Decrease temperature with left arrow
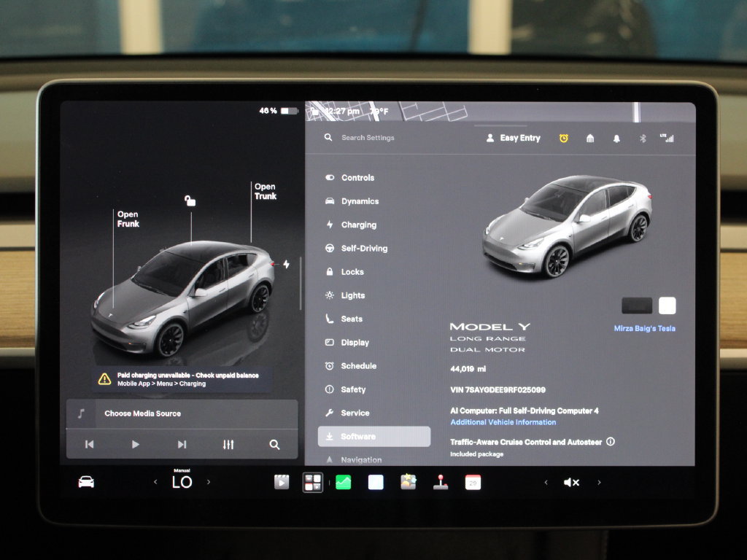The height and width of the screenshot is (560, 747). [155, 482]
